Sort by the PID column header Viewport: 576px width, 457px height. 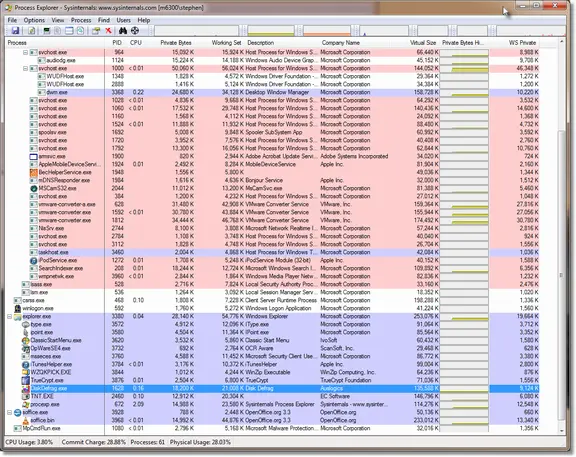click(x=116, y=43)
